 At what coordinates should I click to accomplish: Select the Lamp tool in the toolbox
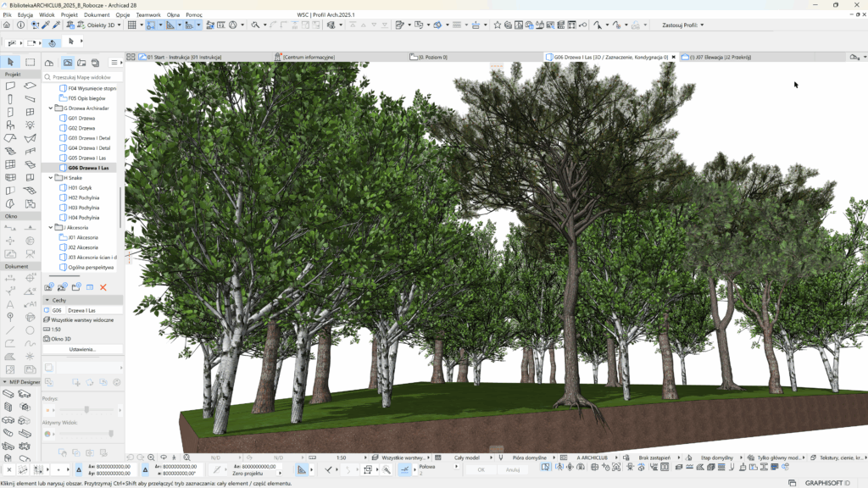[30, 125]
